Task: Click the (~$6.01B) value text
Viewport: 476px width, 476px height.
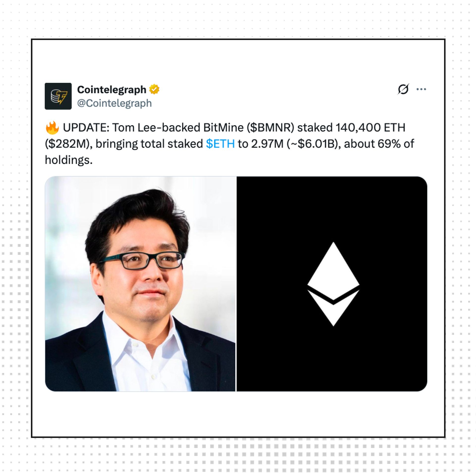Action: (314, 144)
